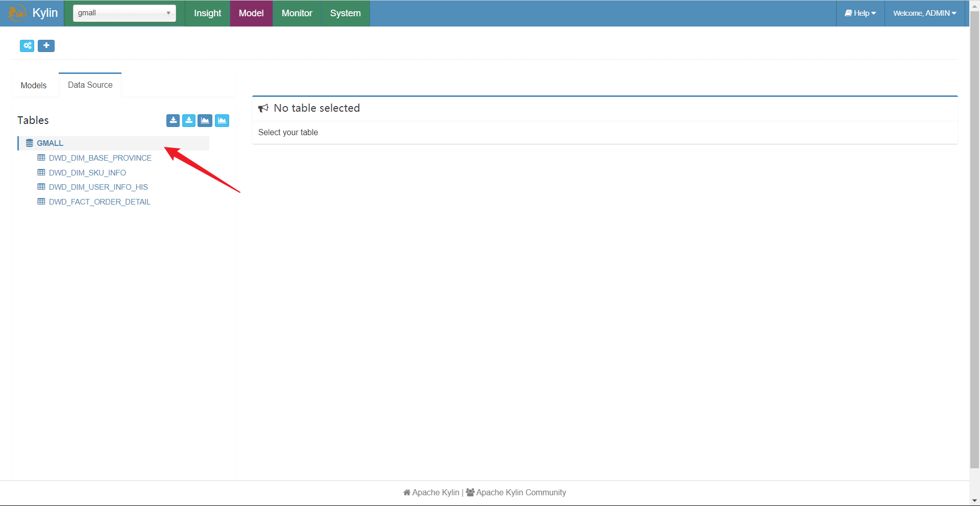Click the light blue load table from tree icon
The height and width of the screenshot is (506, 980).
[189, 120]
